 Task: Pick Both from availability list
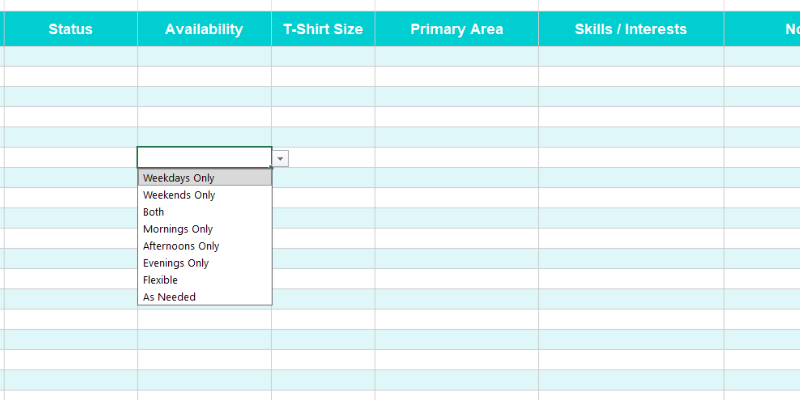coord(205,212)
